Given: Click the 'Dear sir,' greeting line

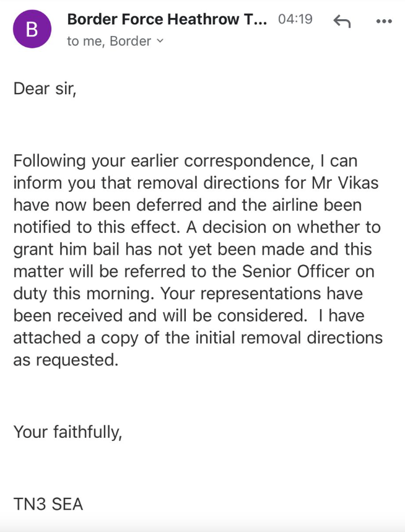Looking at the screenshot, I should point(45,89).
